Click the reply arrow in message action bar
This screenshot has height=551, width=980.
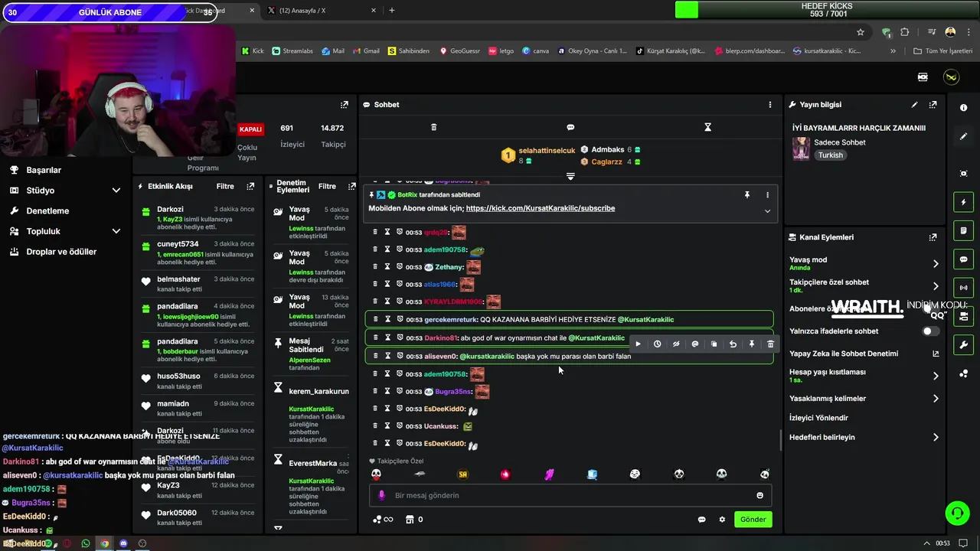point(733,344)
